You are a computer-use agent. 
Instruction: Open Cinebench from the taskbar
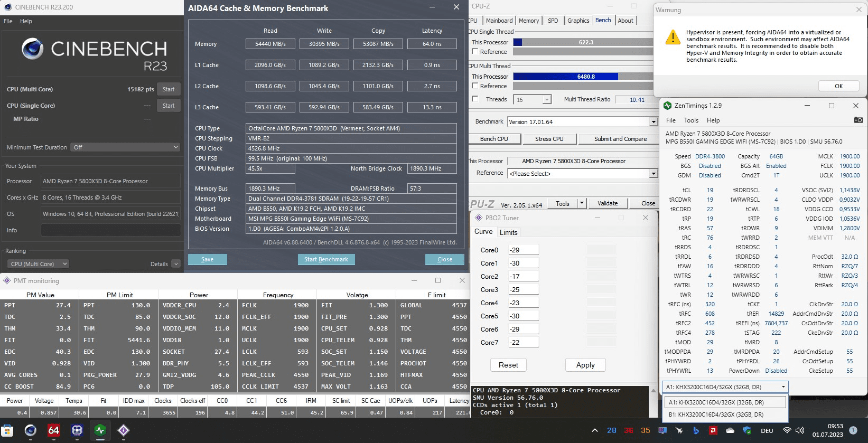[x=31, y=430]
